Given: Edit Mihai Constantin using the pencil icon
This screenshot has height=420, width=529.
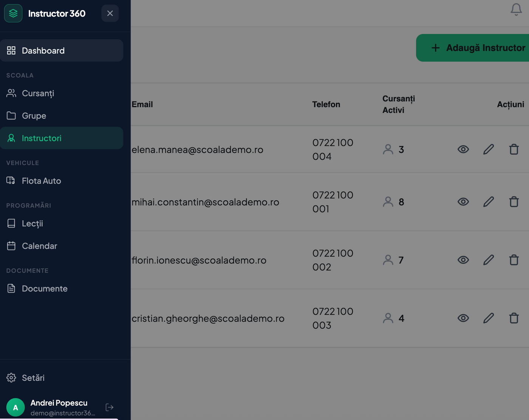Looking at the screenshot, I should pos(488,202).
